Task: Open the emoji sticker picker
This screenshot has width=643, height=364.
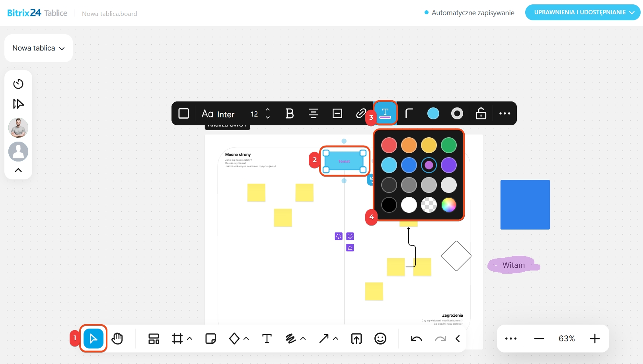Action: [380, 339]
